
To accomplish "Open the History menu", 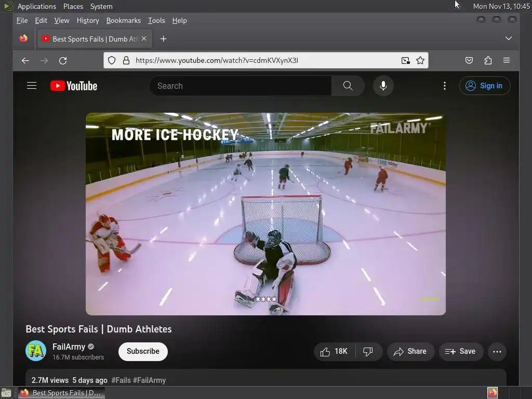I will click(88, 21).
